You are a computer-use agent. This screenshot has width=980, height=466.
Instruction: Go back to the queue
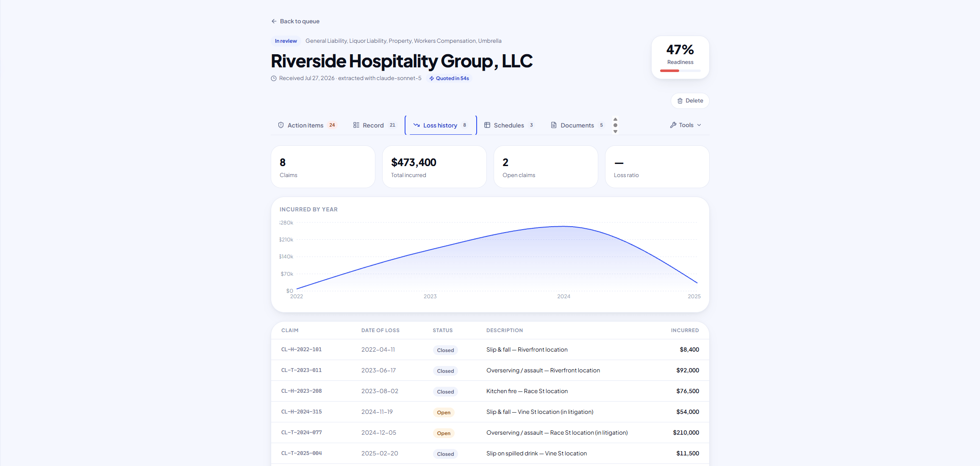(295, 21)
